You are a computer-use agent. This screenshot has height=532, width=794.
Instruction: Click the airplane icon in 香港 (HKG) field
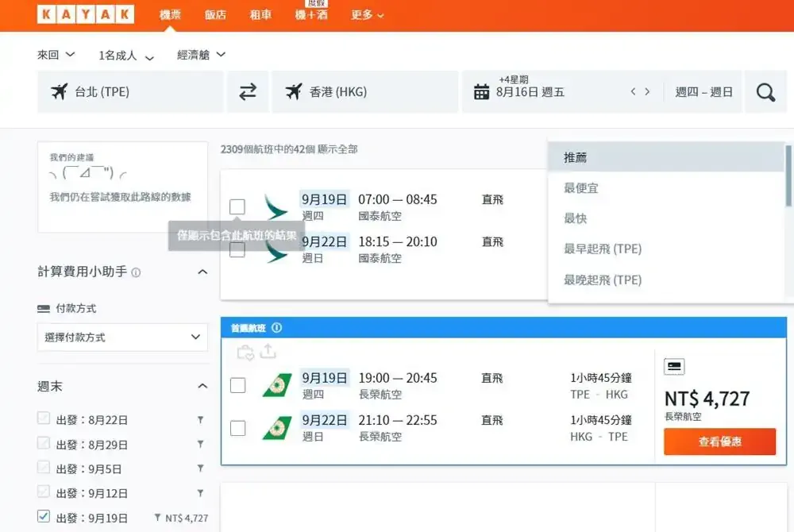pos(294,91)
